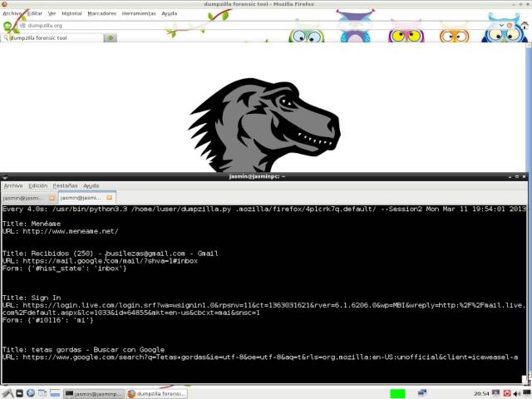Switch to the jasmin@jasminpc taskbar window button
532x399 pixels.
tap(93, 394)
